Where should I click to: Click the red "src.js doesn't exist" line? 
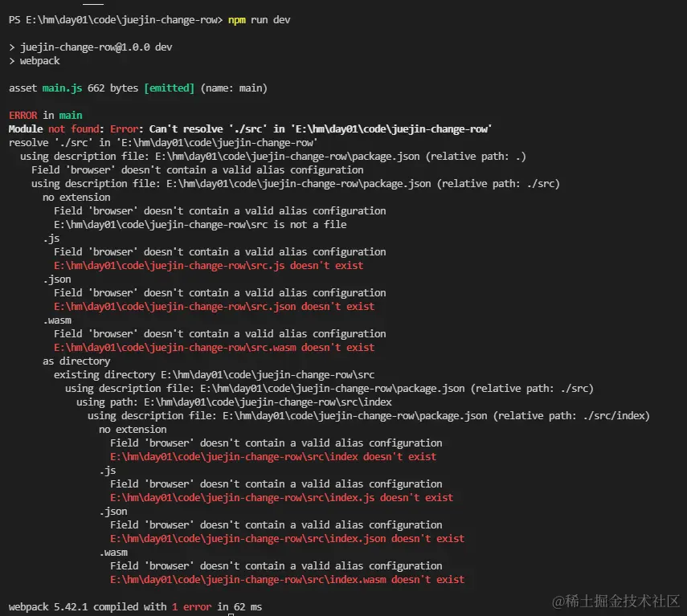point(209,266)
